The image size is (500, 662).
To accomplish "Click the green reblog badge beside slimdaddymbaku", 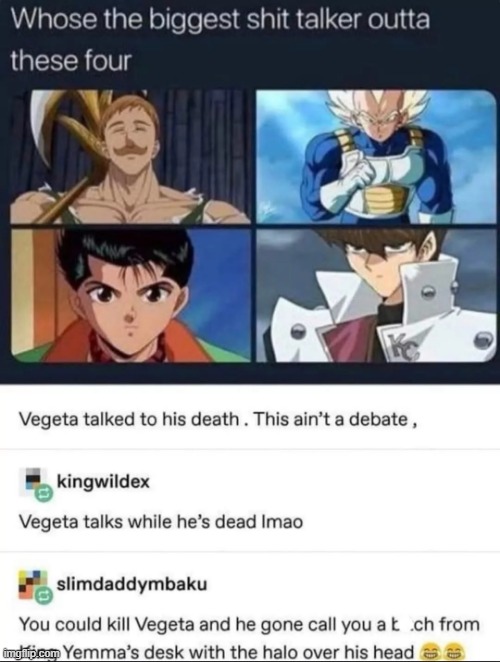I will pyautogui.click(x=44, y=596).
